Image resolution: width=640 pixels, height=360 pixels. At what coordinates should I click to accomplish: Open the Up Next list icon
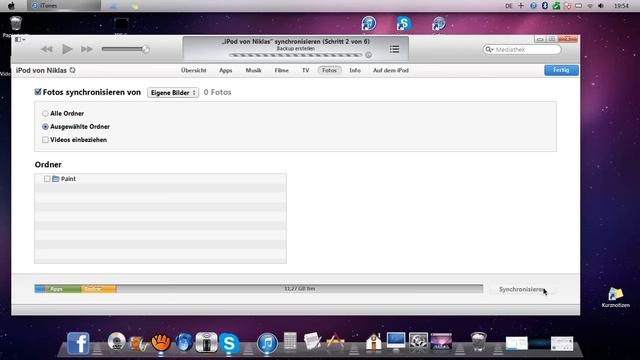pos(394,49)
